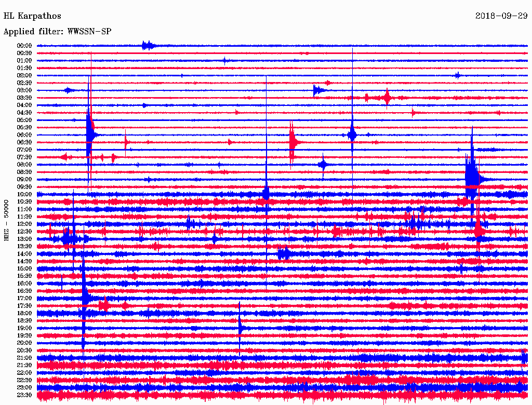Select the 01:00 time label
Screen dimensions: 532x405
[24, 60]
